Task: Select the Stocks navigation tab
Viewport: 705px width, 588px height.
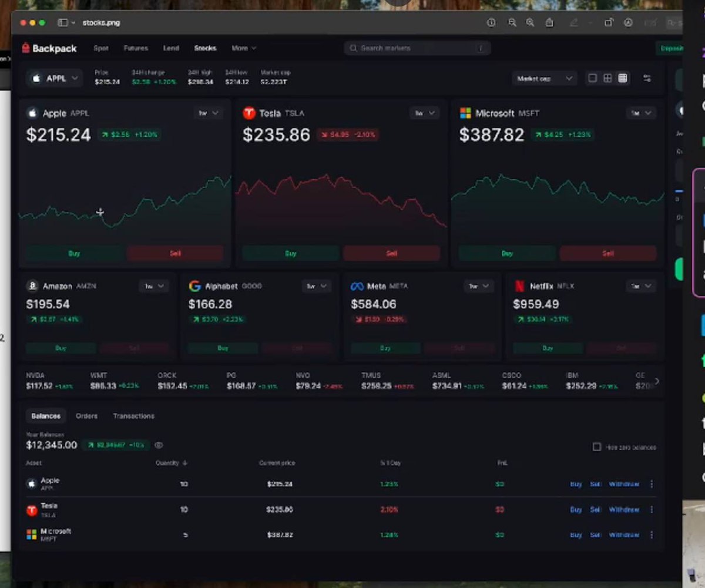Action: point(205,48)
